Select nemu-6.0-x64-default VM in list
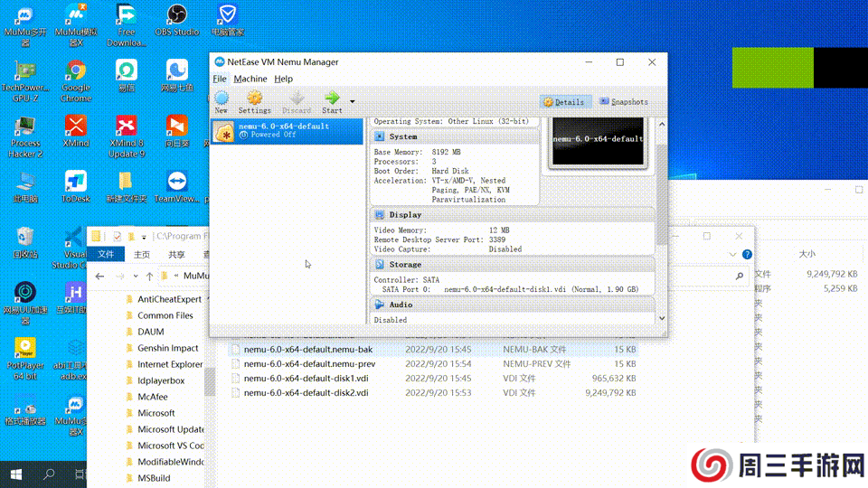This screenshot has height=488, width=868. tap(286, 130)
